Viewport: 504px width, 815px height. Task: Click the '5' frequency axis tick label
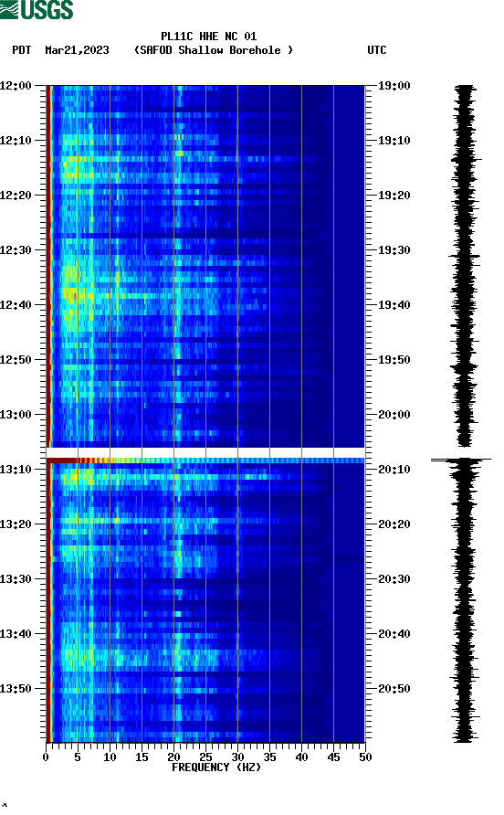78,757
